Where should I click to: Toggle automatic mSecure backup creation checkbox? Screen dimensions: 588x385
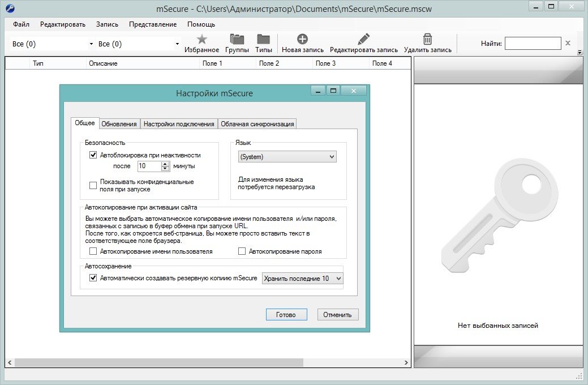coord(93,278)
